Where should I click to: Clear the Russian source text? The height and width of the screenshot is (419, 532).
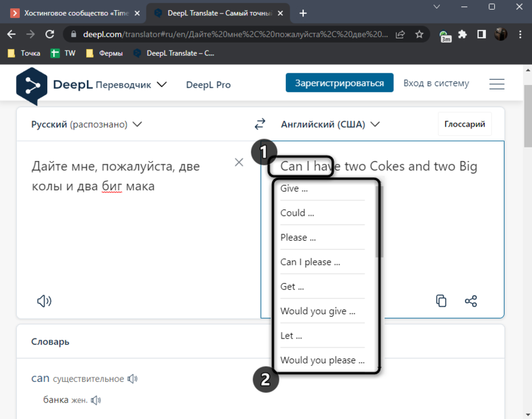click(x=239, y=162)
